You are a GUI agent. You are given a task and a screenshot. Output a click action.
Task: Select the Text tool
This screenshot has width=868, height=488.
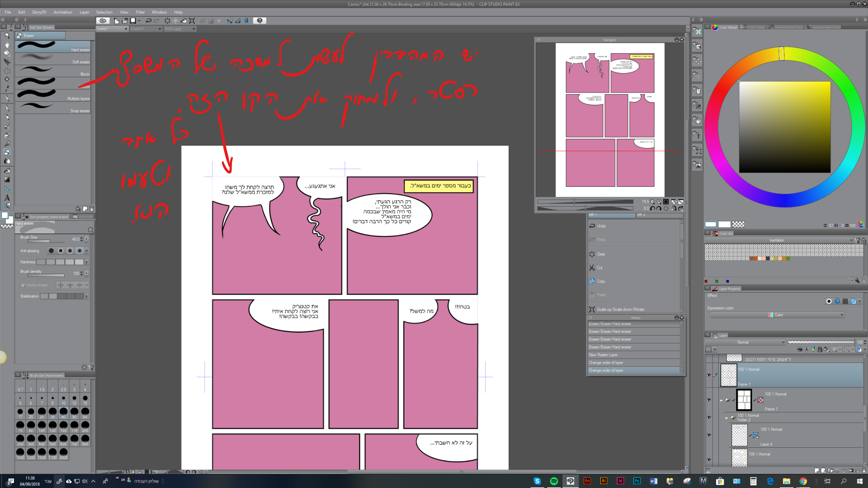pos(7,197)
